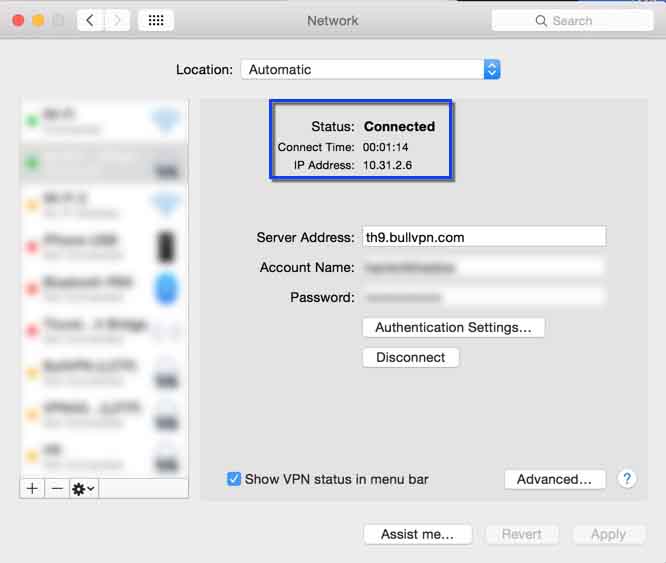Focus the Server Address field

pyautogui.click(x=484, y=237)
